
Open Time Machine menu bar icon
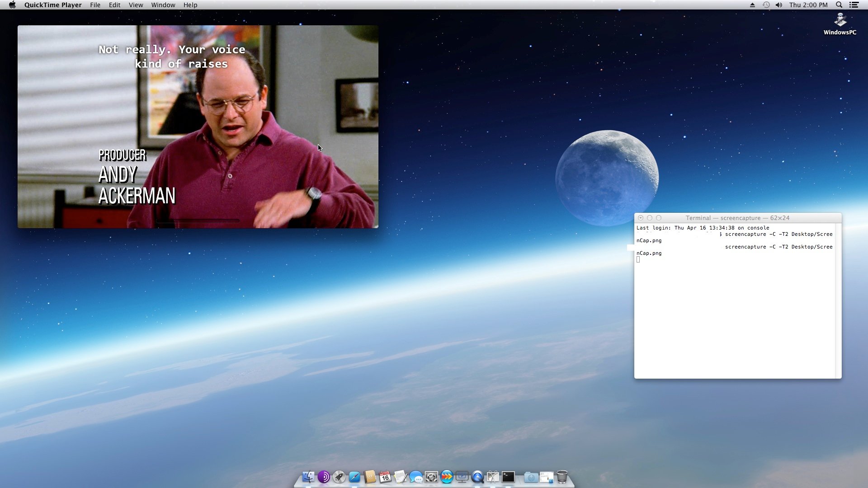(766, 5)
